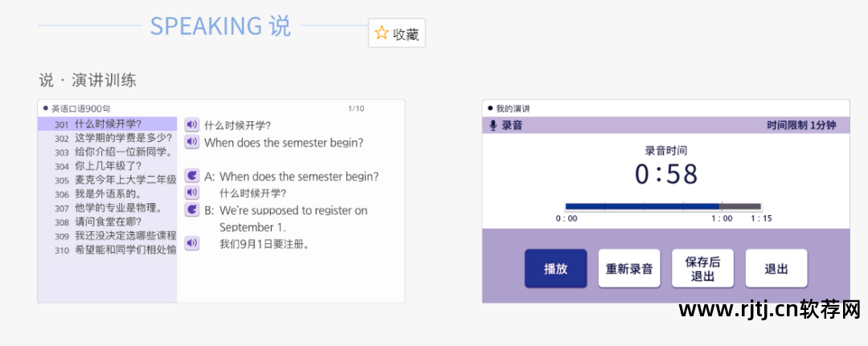Click speaker A role-play icon
Viewport: 868px width, 346px height.
tap(191, 176)
